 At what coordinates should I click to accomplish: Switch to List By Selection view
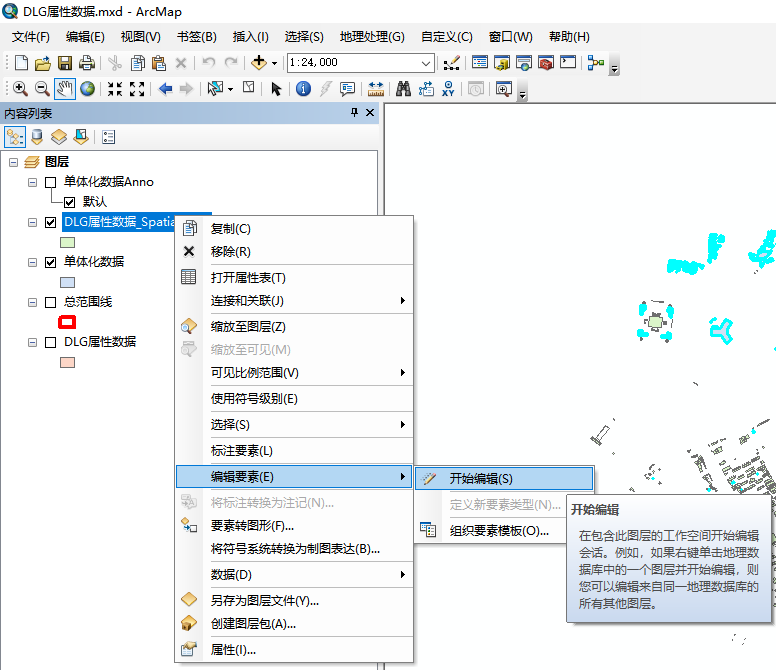[x=81, y=137]
